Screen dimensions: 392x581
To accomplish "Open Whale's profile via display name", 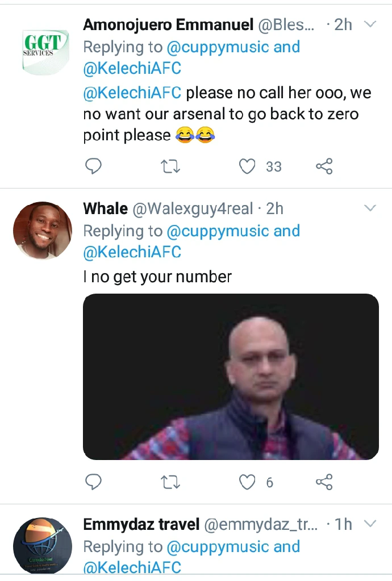I will click(x=105, y=208).
